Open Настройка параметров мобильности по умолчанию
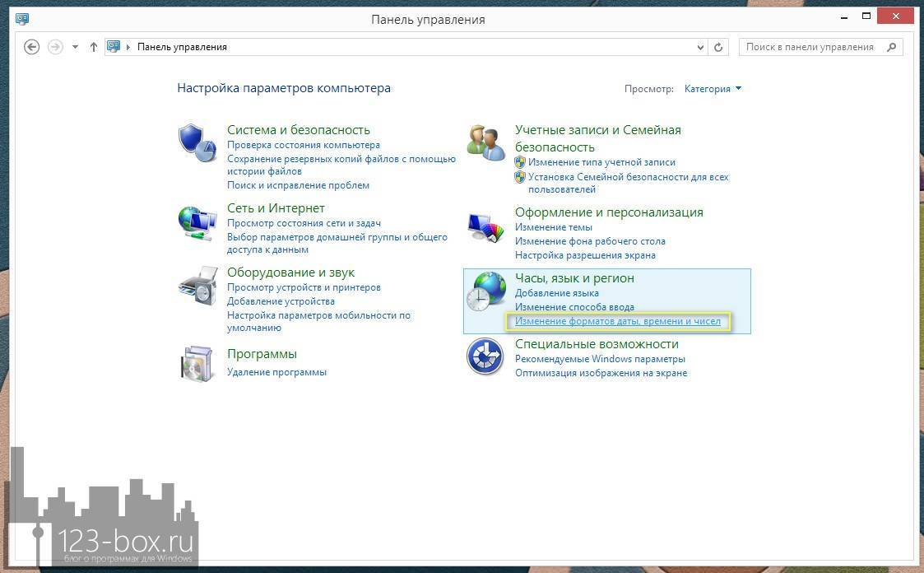The image size is (924, 573). point(318,321)
